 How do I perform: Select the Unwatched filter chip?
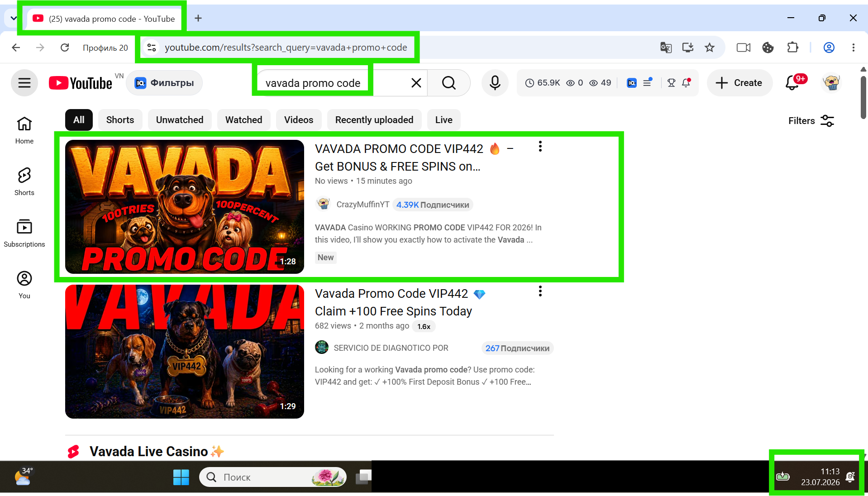[180, 120]
